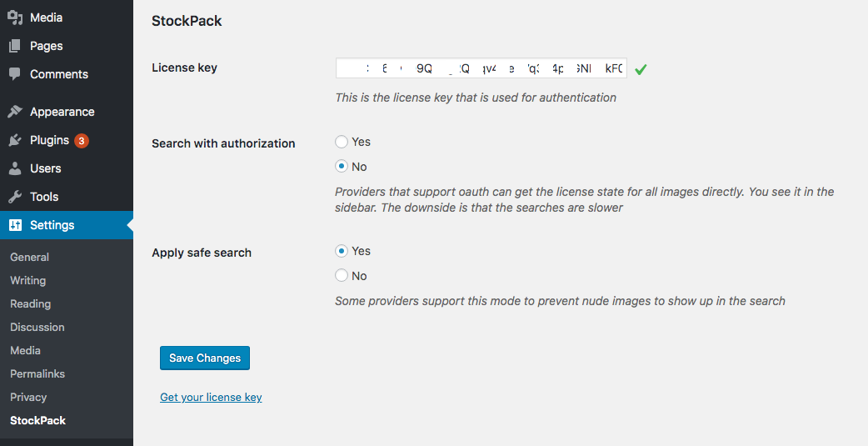This screenshot has height=446, width=868.
Task: Click into the License key text field
Action: pyautogui.click(x=481, y=69)
